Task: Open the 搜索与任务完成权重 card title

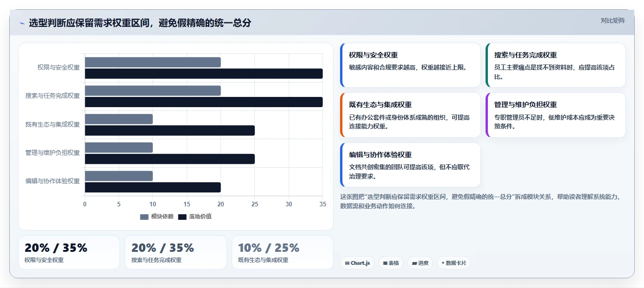Action: click(525, 55)
